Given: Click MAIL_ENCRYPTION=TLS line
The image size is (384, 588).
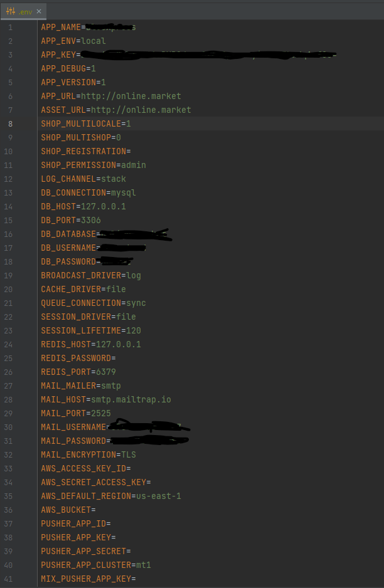Looking at the screenshot, I should point(88,455).
